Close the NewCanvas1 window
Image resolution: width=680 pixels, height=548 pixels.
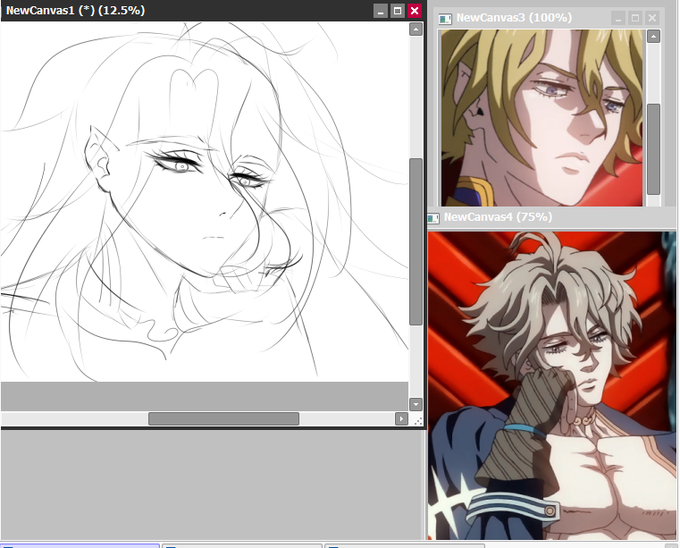415,11
